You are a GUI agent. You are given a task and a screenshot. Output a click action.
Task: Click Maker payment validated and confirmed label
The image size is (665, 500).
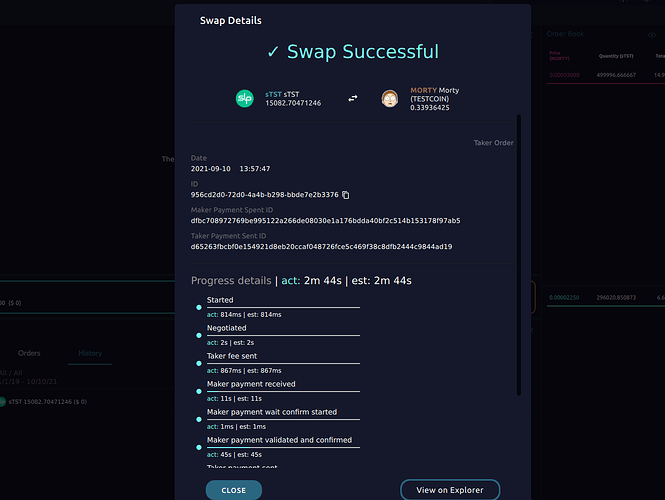click(x=279, y=440)
